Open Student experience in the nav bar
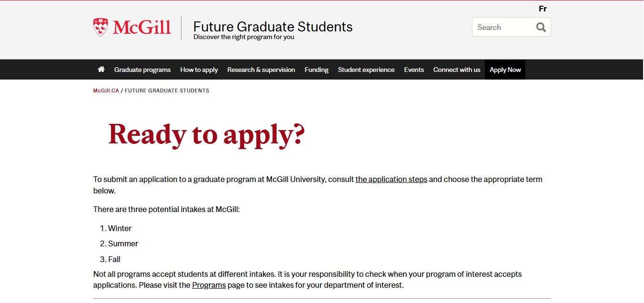Viewport: 644px width, 303px height. pyautogui.click(x=366, y=70)
